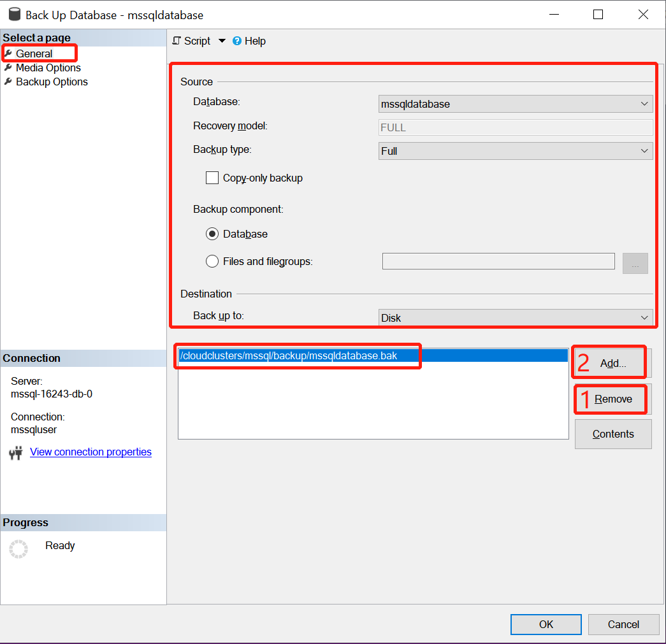
Task: Click the database icon in title bar
Action: pos(14,15)
